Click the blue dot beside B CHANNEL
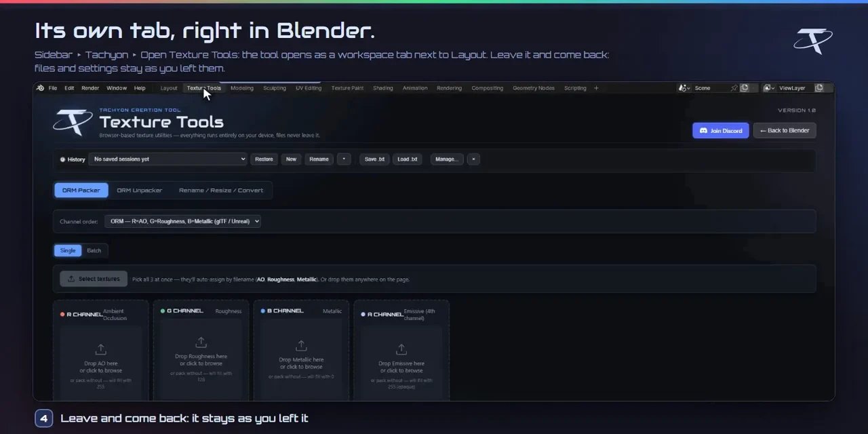The width and height of the screenshot is (868, 434). (x=263, y=311)
